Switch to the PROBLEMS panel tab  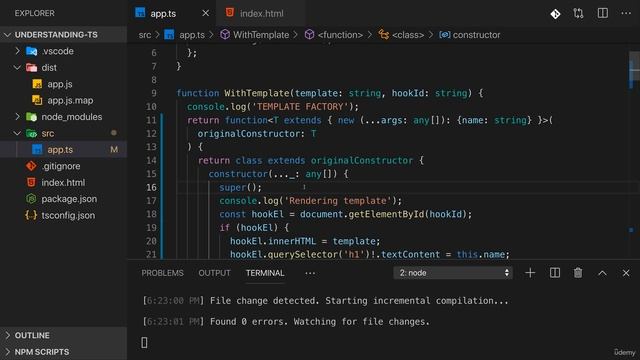pos(162,273)
